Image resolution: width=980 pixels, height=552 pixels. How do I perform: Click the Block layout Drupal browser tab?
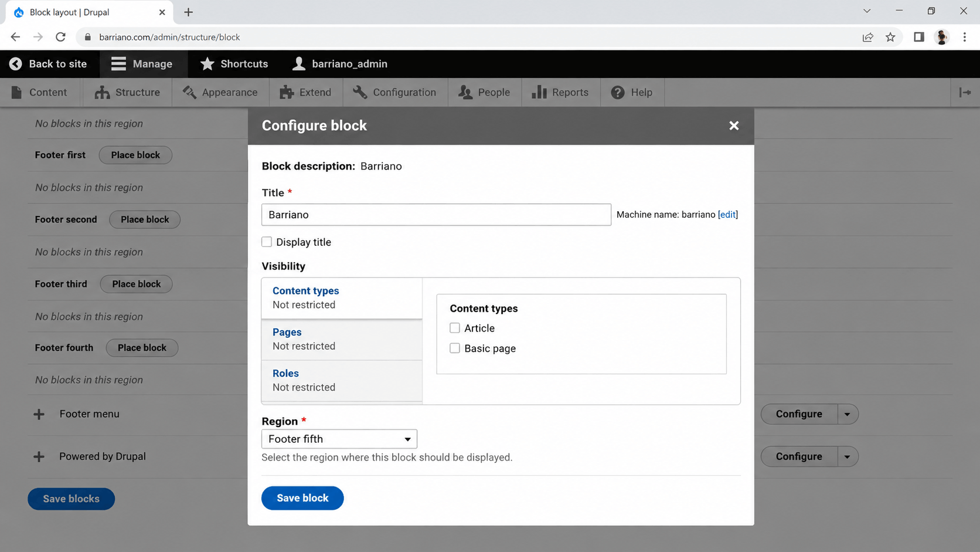tap(88, 12)
